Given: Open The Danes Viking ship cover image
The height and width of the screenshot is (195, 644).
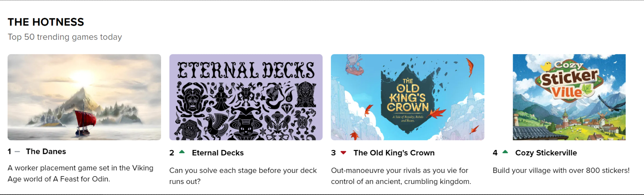Looking at the screenshot, I should coord(84,97).
